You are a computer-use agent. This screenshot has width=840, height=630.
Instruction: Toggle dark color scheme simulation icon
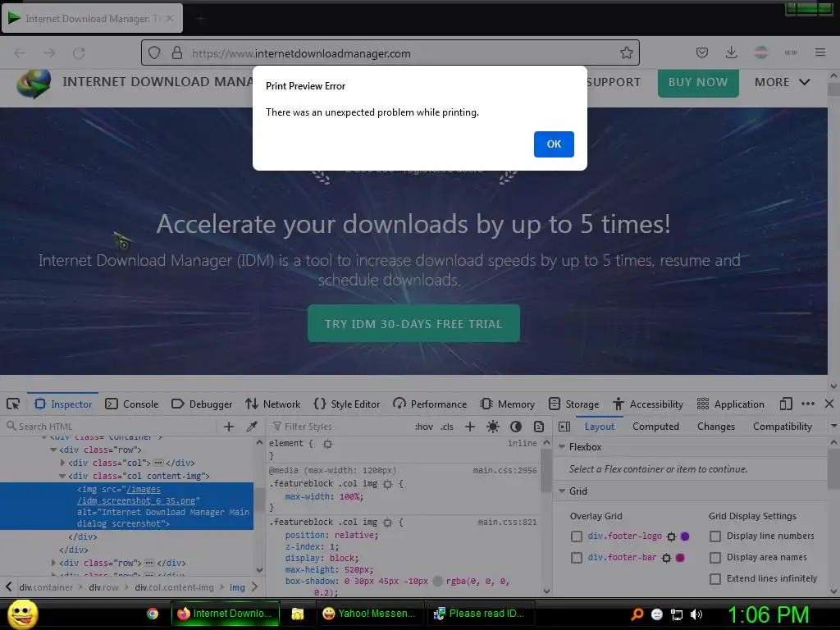pos(516,427)
